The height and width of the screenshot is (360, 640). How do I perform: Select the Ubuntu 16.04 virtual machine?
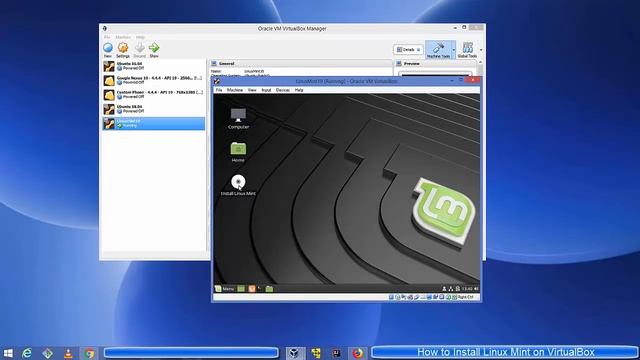click(154, 66)
